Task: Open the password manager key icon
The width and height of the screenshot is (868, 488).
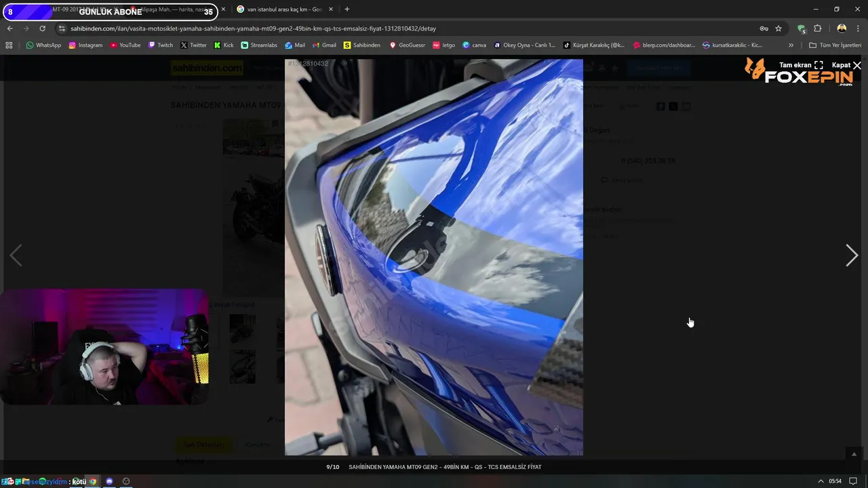Action: (x=764, y=28)
